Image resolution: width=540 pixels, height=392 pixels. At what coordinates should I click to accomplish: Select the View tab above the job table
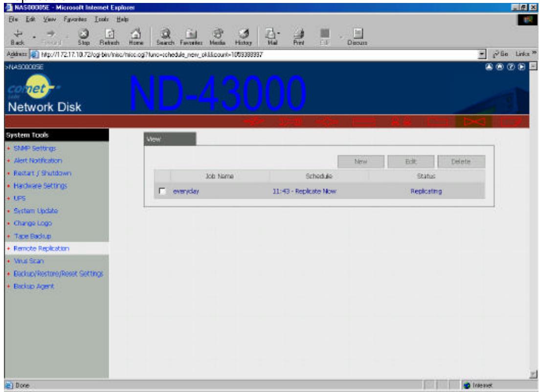coord(170,139)
